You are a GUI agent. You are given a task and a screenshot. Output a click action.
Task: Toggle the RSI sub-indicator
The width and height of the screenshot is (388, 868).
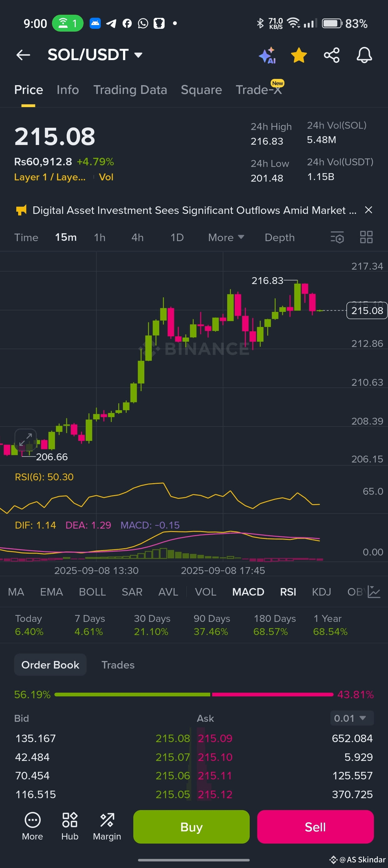(288, 592)
